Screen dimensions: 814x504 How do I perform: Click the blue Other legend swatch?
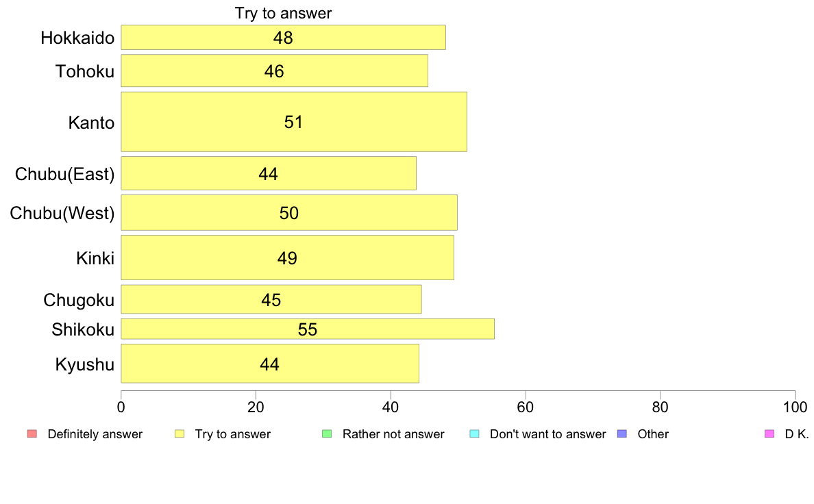point(622,434)
